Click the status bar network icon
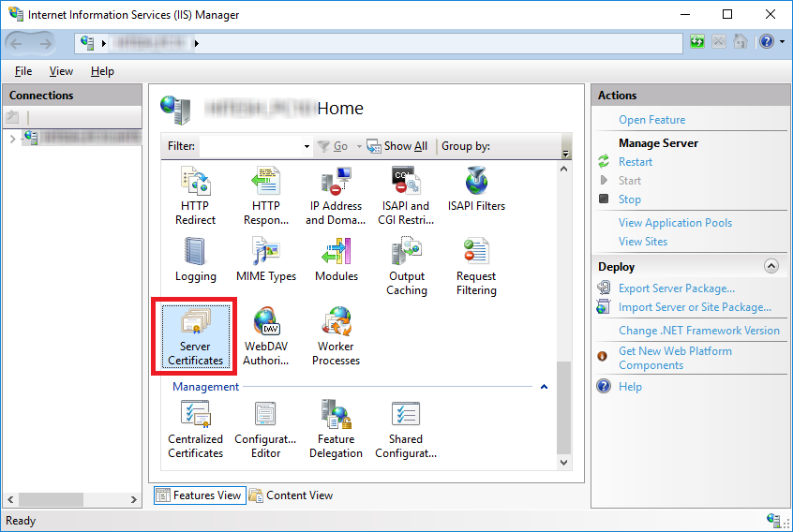The width and height of the screenshot is (793, 532). pos(772,520)
